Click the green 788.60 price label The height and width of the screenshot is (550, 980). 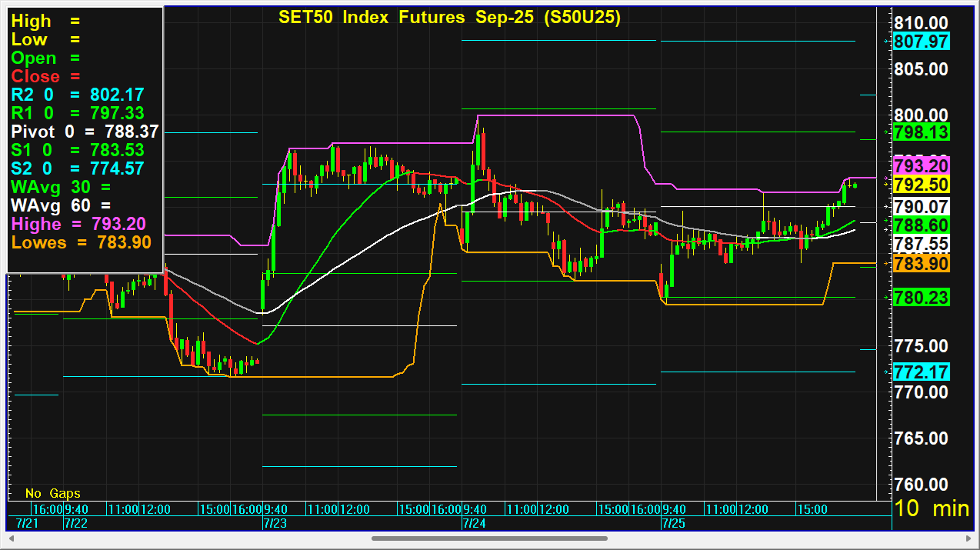pos(922,225)
